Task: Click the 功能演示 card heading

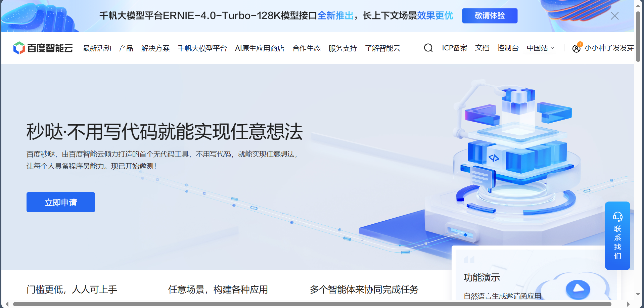Action: 482,277
